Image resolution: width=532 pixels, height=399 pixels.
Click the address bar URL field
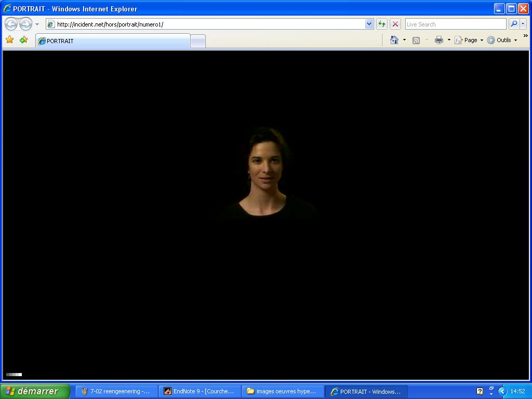206,24
